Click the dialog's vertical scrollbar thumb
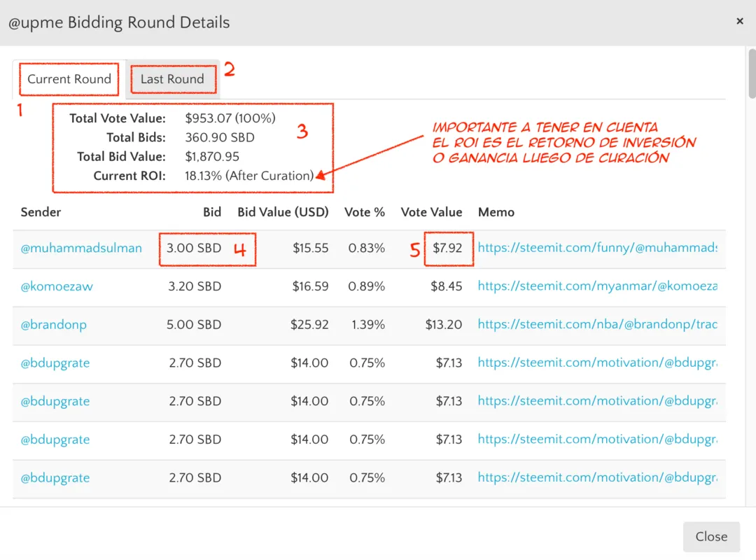This screenshot has height=560, width=756. click(x=752, y=73)
